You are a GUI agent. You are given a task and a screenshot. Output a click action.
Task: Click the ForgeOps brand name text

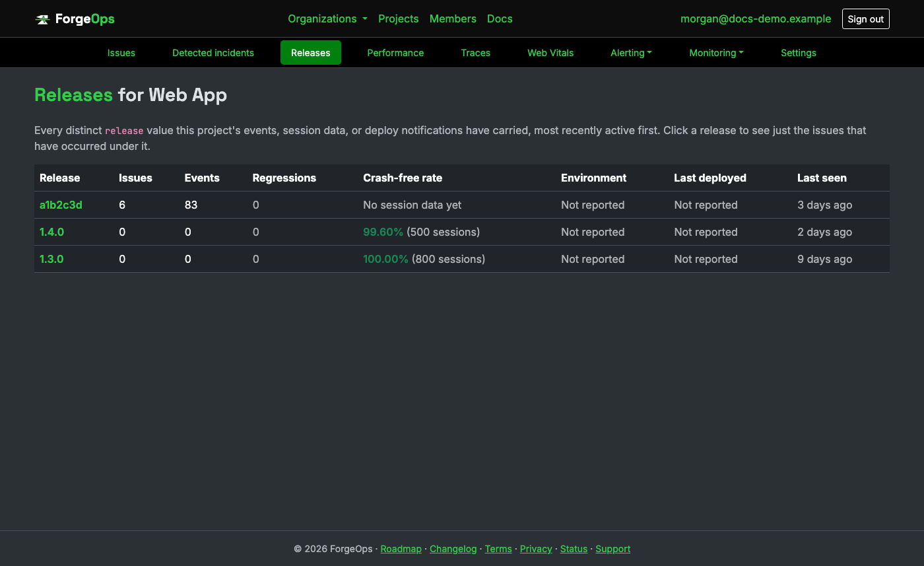pos(85,19)
